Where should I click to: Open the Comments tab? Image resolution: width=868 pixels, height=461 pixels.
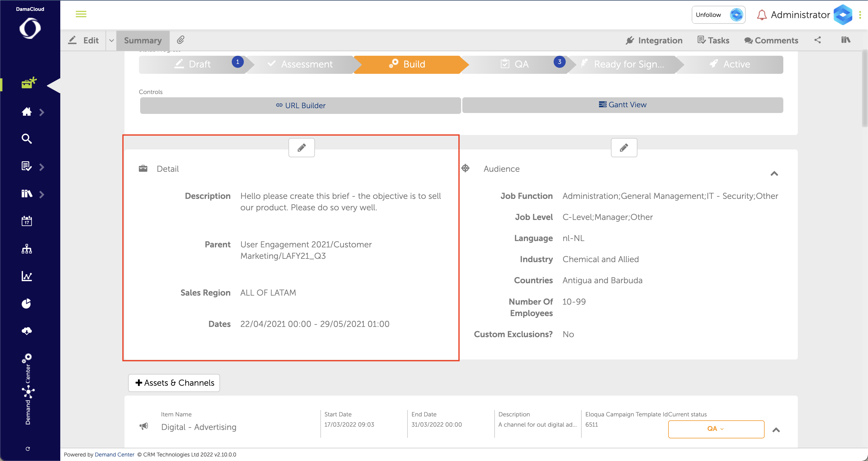(771, 40)
